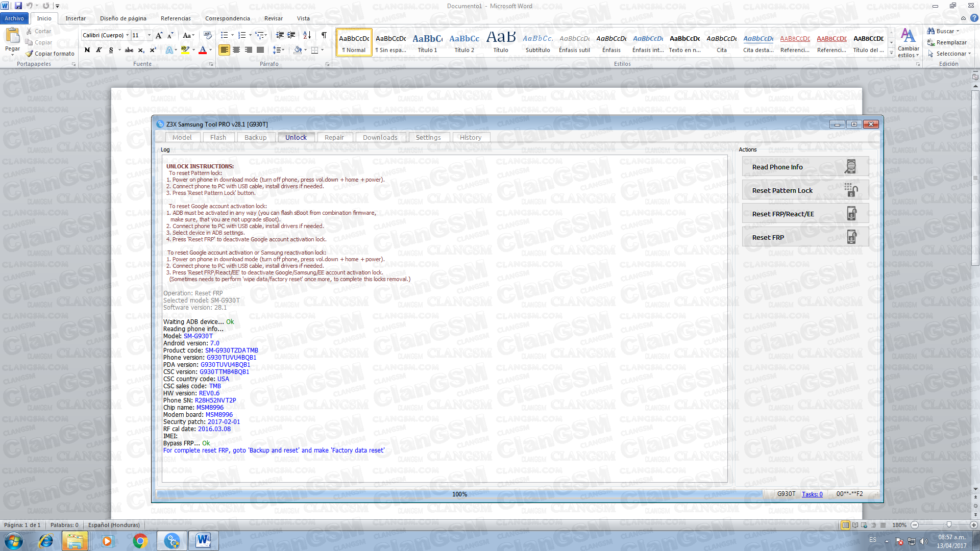Switch to the Correspondencia tab

[x=228, y=18]
